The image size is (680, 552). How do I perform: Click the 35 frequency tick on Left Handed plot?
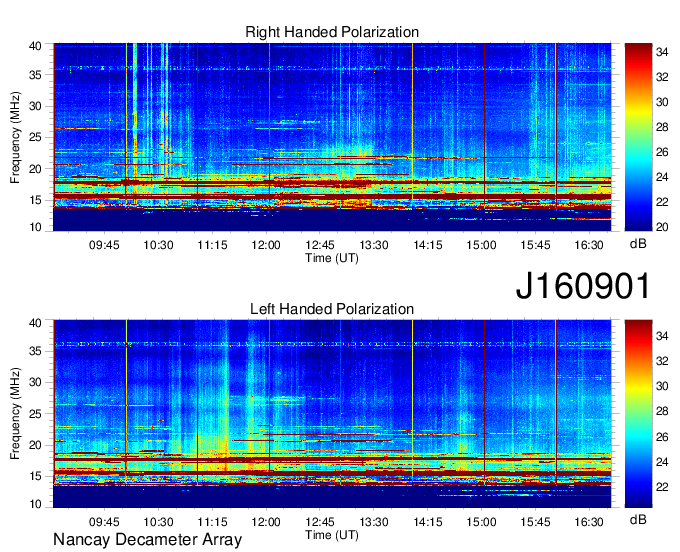[x=36, y=351]
